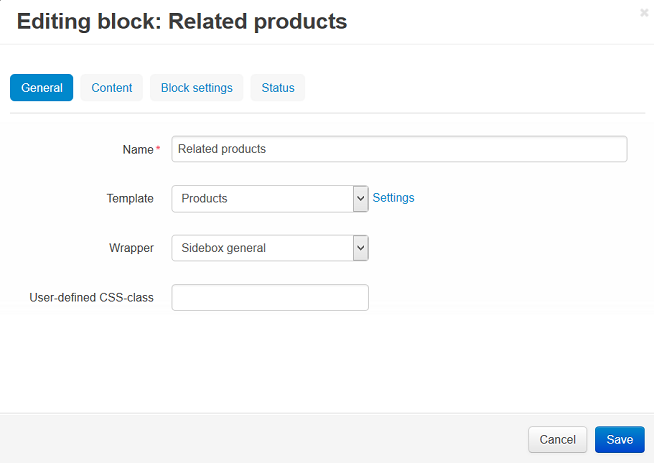Click the Wrapper field label

click(131, 248)
